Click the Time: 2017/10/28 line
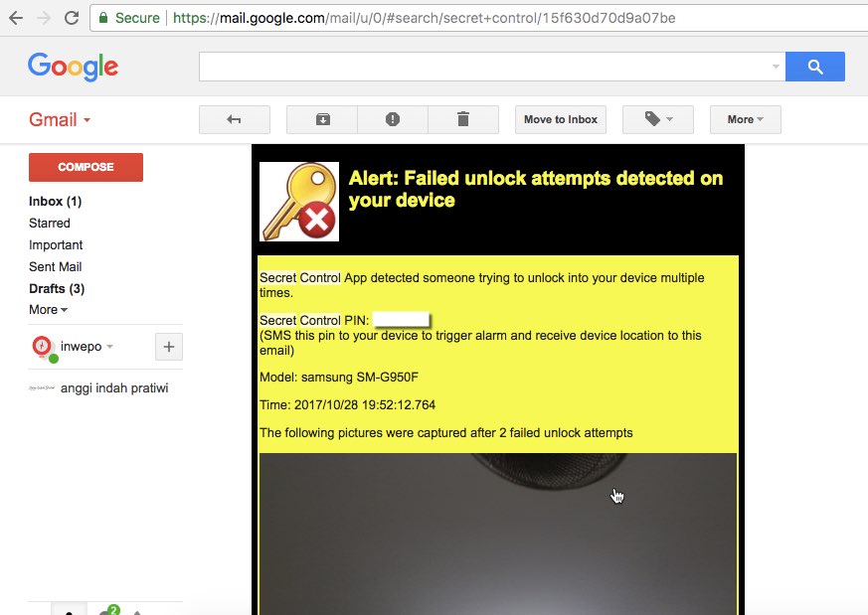 pyautogui.click(x=348, y=404)
